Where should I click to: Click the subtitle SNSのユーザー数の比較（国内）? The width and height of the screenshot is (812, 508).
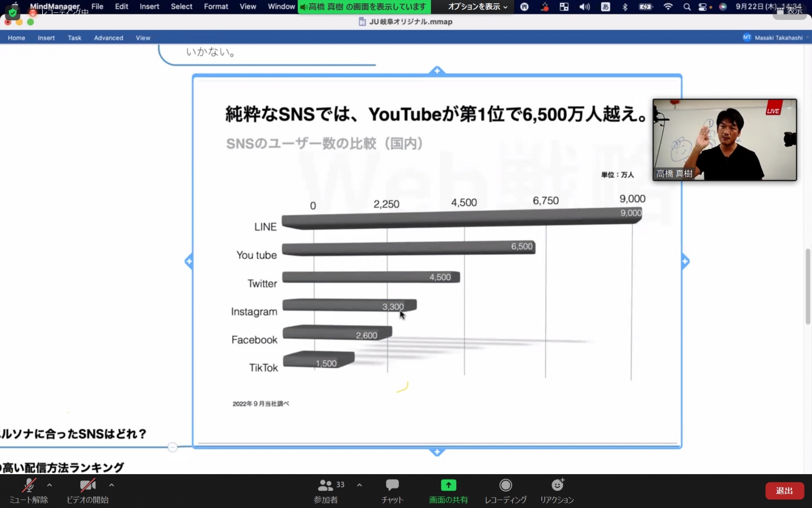click(325, 143)
